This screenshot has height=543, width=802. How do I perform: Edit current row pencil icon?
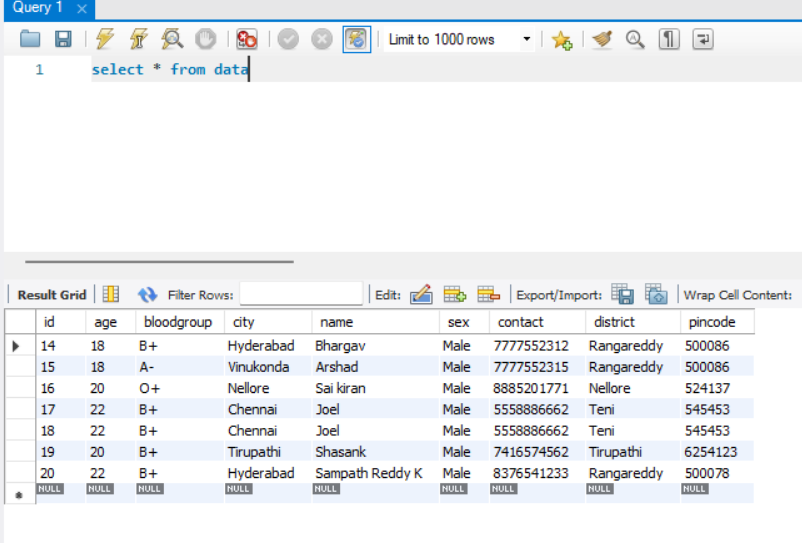pos(421,295)
